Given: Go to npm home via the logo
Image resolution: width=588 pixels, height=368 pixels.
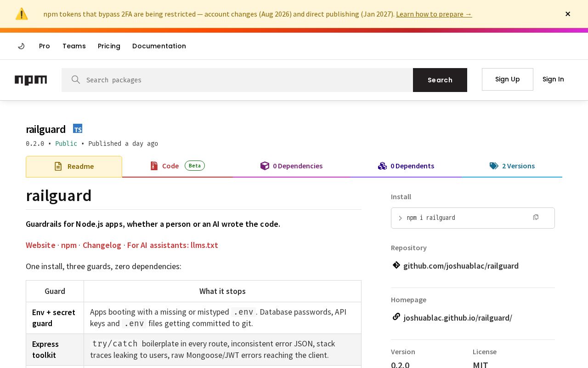Looking at the screenshot, I should [31, 80].
